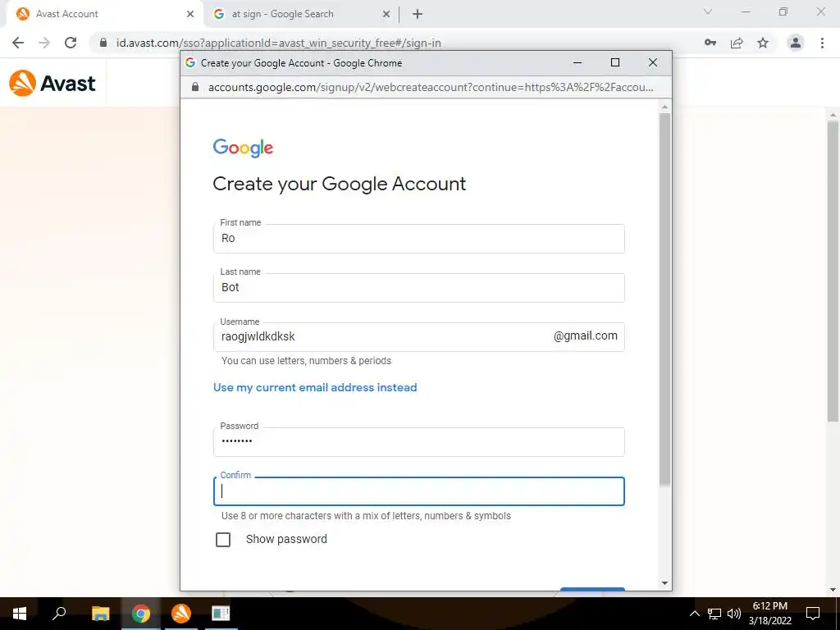Viewport: 840px width, 630px height.
Task: Open the saved passwords key icon
Action: (710, 43)
